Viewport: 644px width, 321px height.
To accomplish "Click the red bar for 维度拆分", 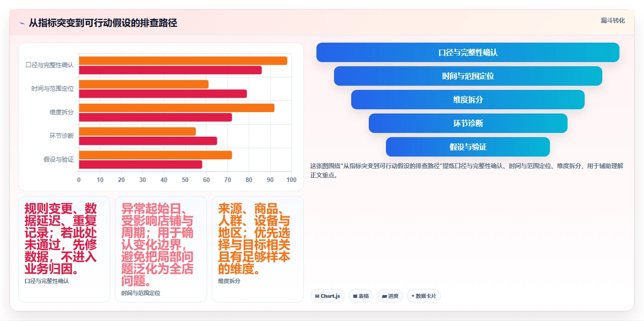I will 156,118.
